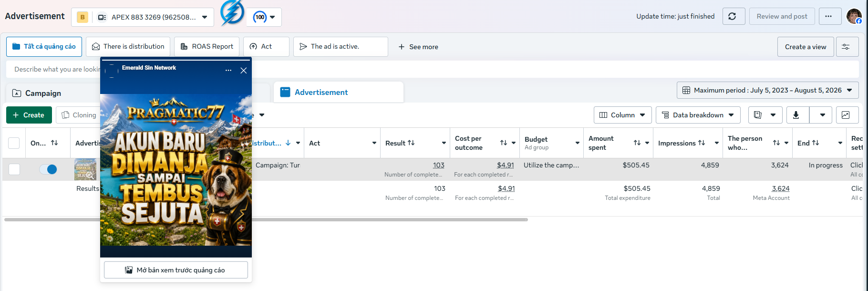Image resolution: width=868 pixels, height=291 pixels.
Task: Click the 3,624 Meta Account total
Action: pos(781,188)
